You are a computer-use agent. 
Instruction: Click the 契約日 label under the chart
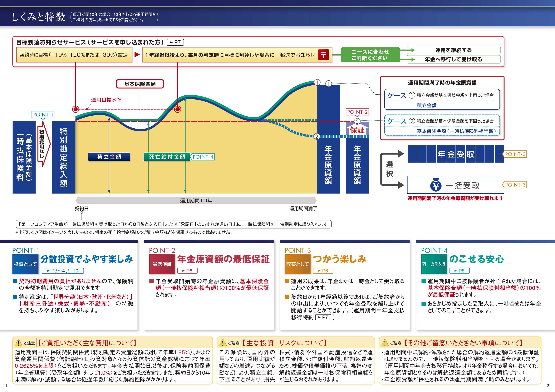[x=81, y=208]
